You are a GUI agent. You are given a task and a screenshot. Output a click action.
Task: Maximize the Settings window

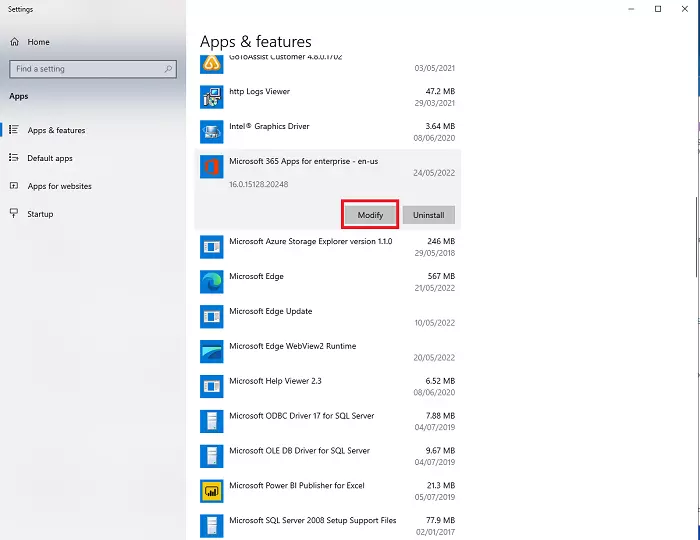(658, 9)
